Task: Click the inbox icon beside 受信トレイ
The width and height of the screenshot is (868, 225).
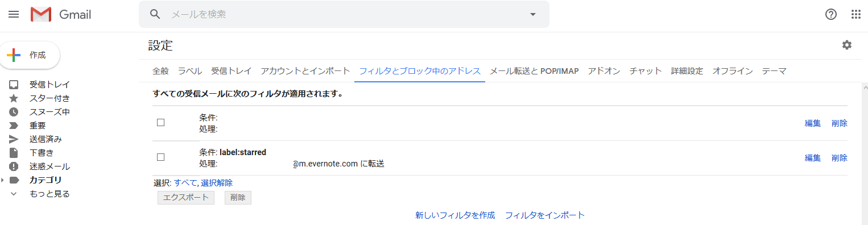Action: pos(14,85)
